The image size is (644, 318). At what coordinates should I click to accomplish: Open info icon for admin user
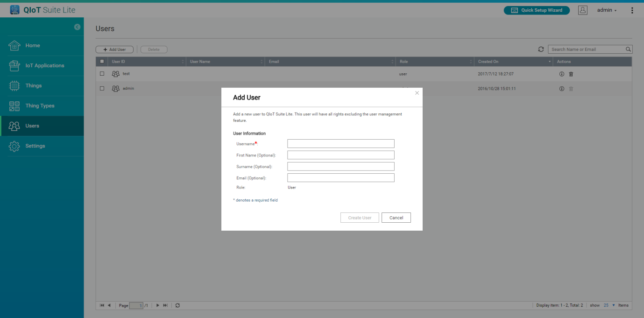click(562, 89)
